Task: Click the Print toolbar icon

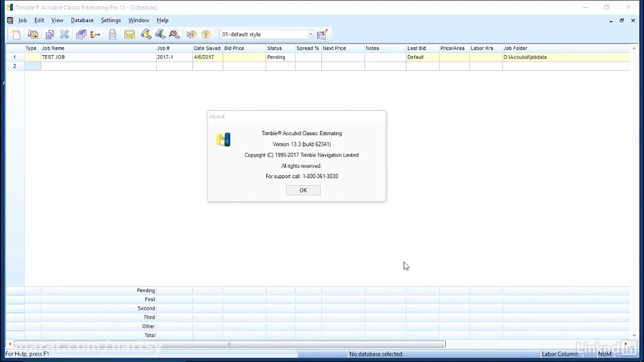Action: tap(112, 34)
